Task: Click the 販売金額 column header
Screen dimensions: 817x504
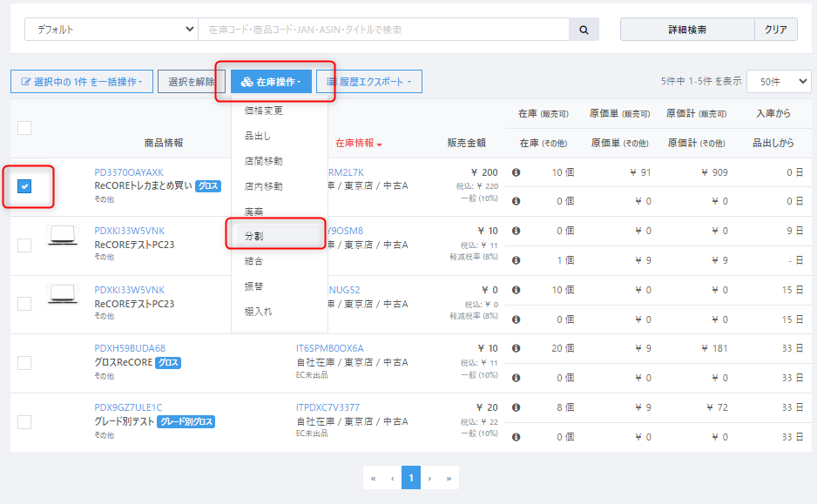Action: (466, 143)
